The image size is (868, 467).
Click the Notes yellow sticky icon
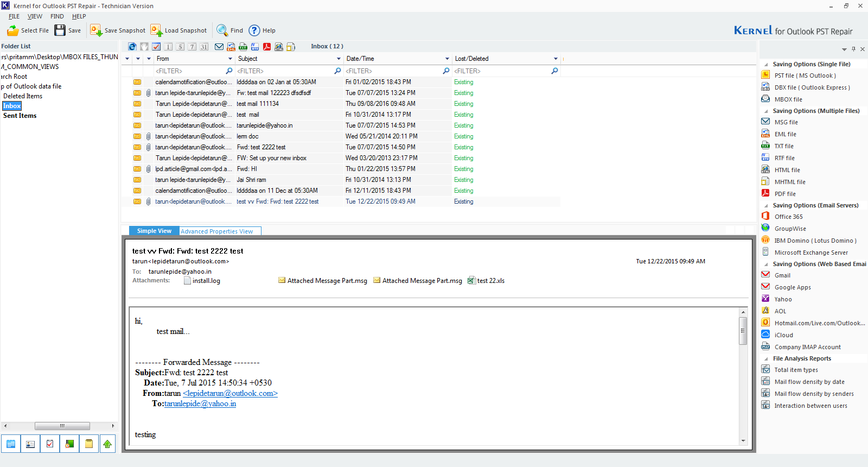tap(89, 444)
